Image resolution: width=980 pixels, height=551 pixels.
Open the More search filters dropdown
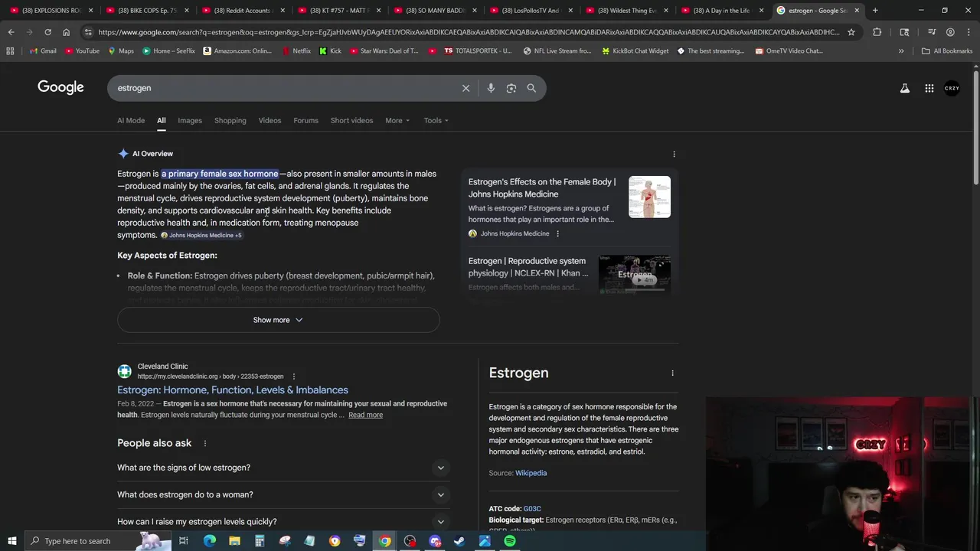pyautogui.click(x=397, y=120)
